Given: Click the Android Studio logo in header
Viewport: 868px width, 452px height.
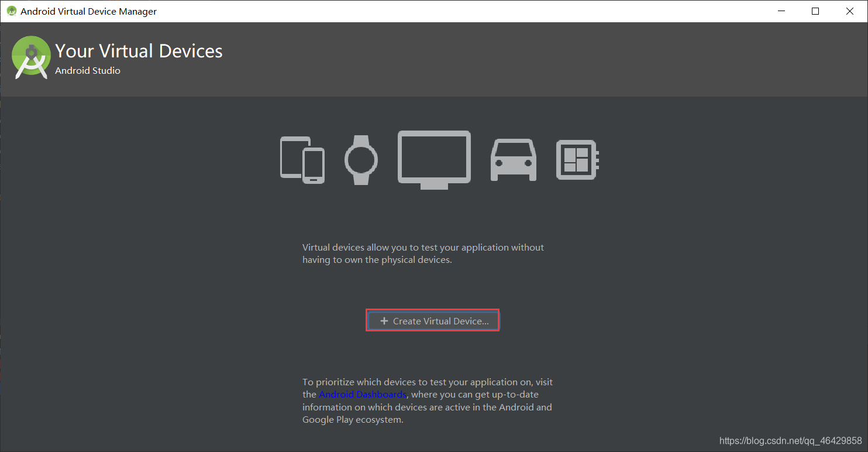Looking at the screenshot, I should pos(31,57).
